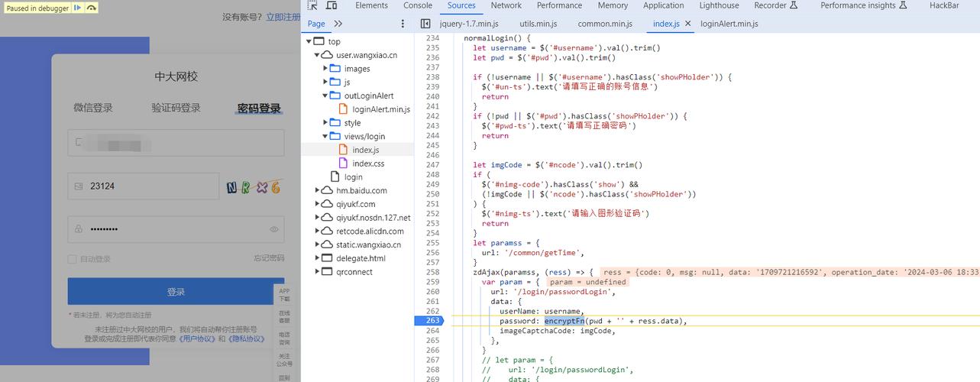This screenshot has height=382, width=980.
Task: Click the delegate.html frame icon
Action: pos(327,258)
